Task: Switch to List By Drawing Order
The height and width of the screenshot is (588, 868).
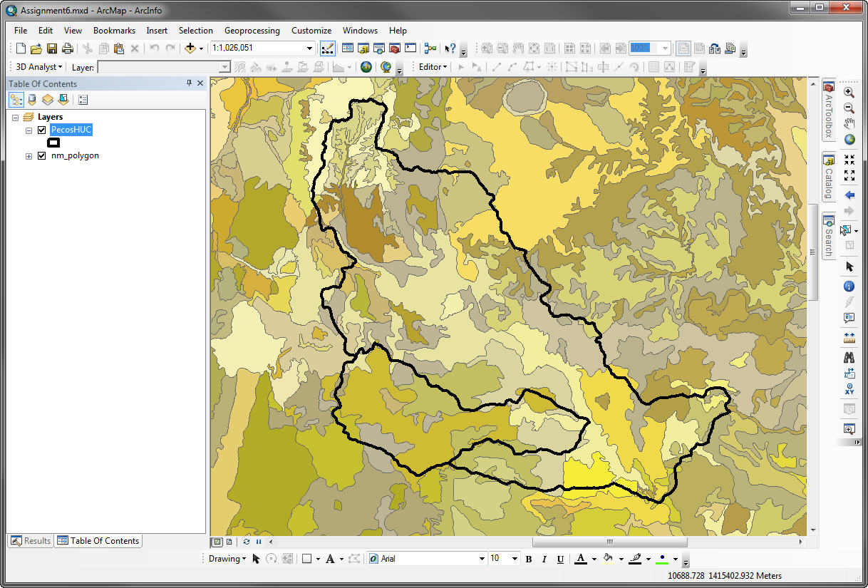Action: 16,100
